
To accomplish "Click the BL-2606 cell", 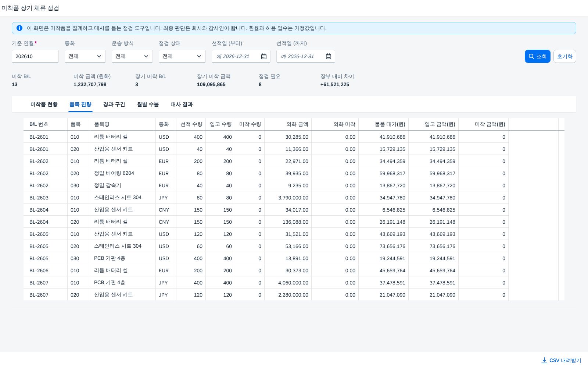I will point(39,270).
